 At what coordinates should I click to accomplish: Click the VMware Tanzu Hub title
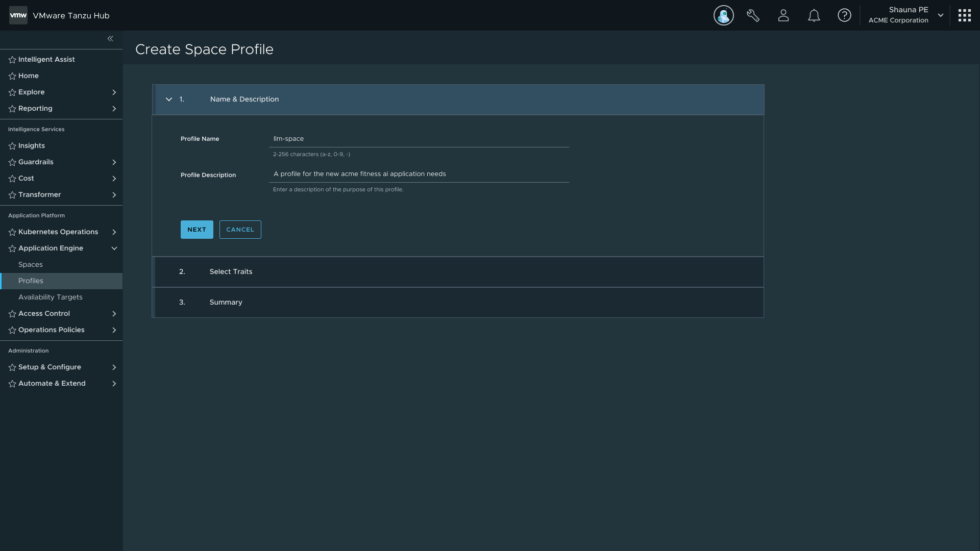pos(71,16)
